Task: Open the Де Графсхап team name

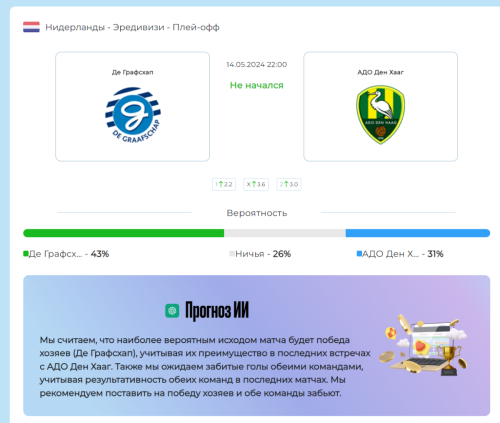Action: (133, 72)
